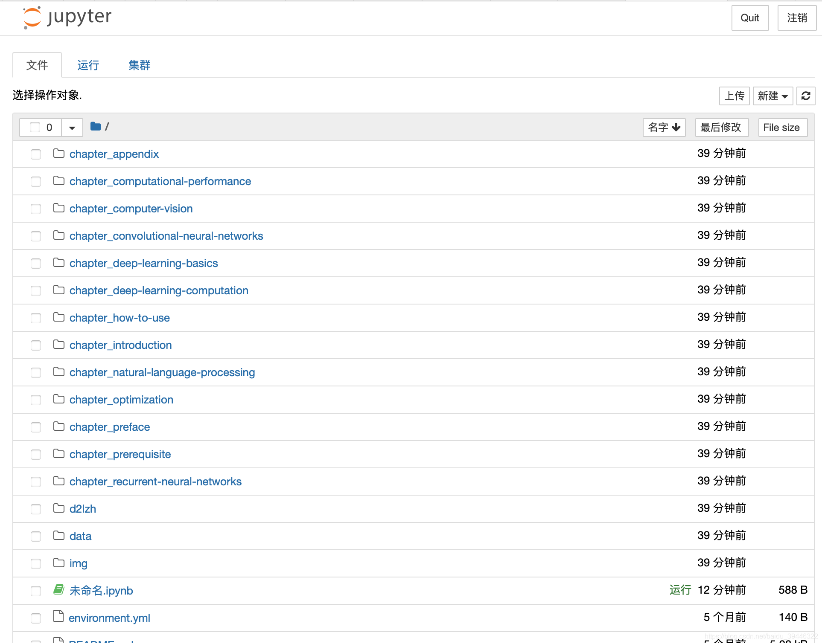Click the Jupyter logo icon

(x=32, y=17)
